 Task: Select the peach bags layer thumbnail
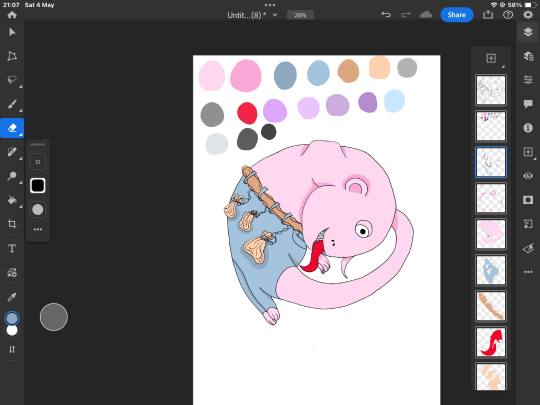coord(491,377)
